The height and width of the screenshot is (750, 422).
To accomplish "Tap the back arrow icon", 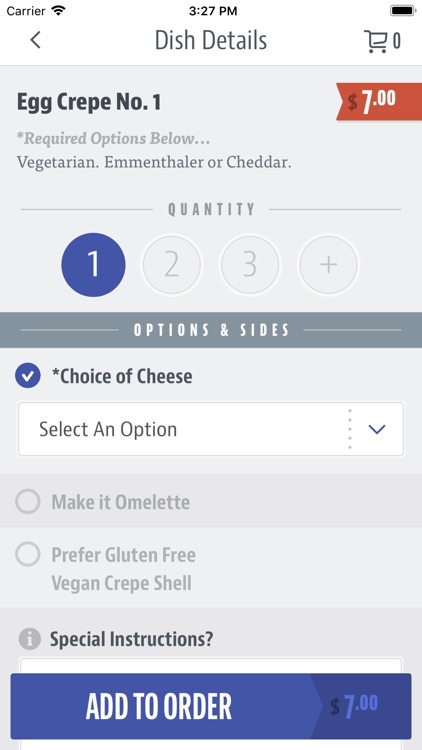I will tap(35, 41).
